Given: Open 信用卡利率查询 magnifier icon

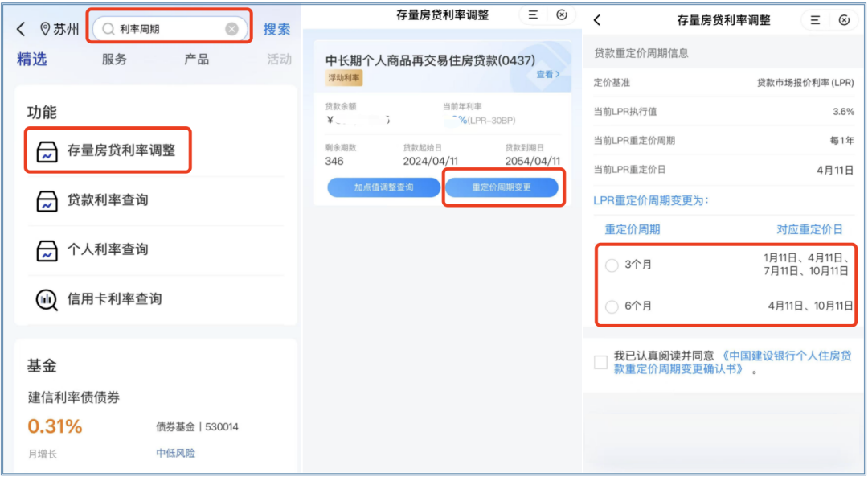Looking at the screenshot, I should 47,299.
